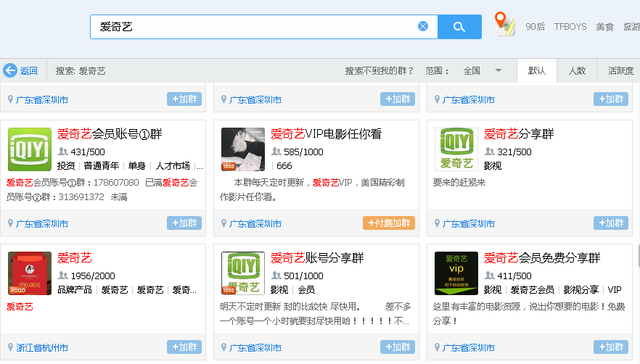
Task: Click member count 431/500
Action: click(87, 152)
